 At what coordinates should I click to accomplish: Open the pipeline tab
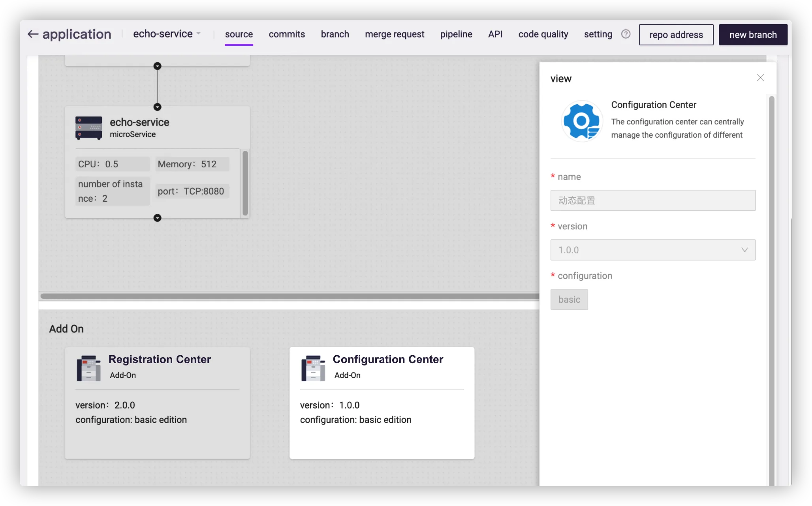[456, 34]
